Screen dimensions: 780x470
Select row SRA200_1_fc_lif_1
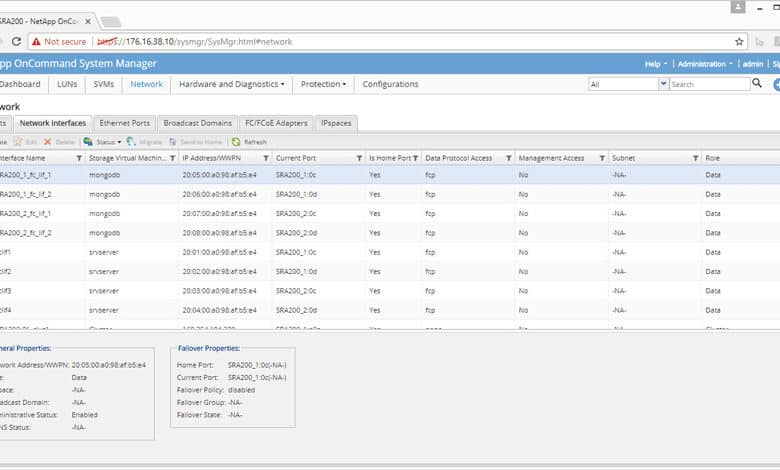coord(390,175)
